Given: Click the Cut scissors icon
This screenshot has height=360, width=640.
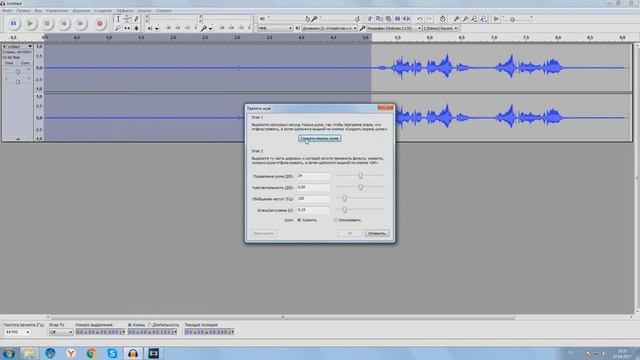Looking at the screenshot, I should tap(370, 19).
